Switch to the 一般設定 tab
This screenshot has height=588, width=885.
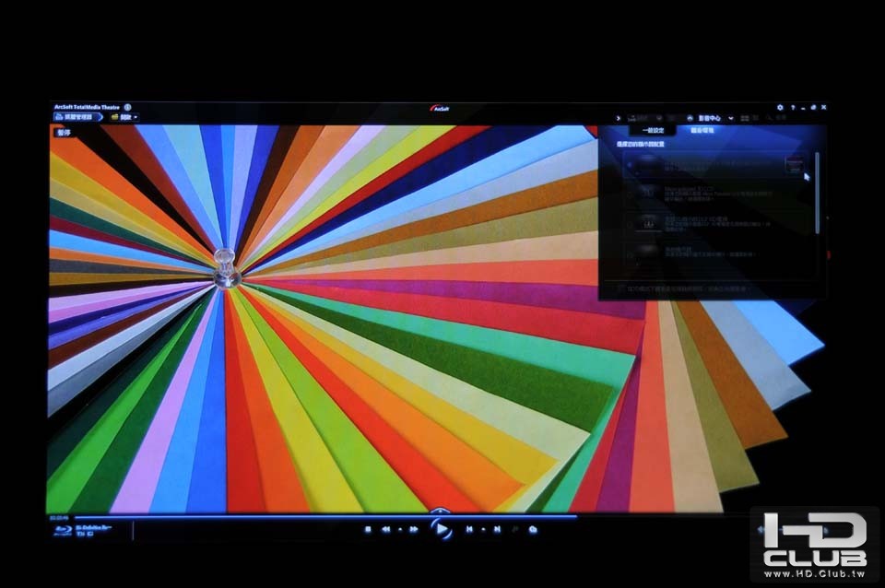[x=653, y=130]
